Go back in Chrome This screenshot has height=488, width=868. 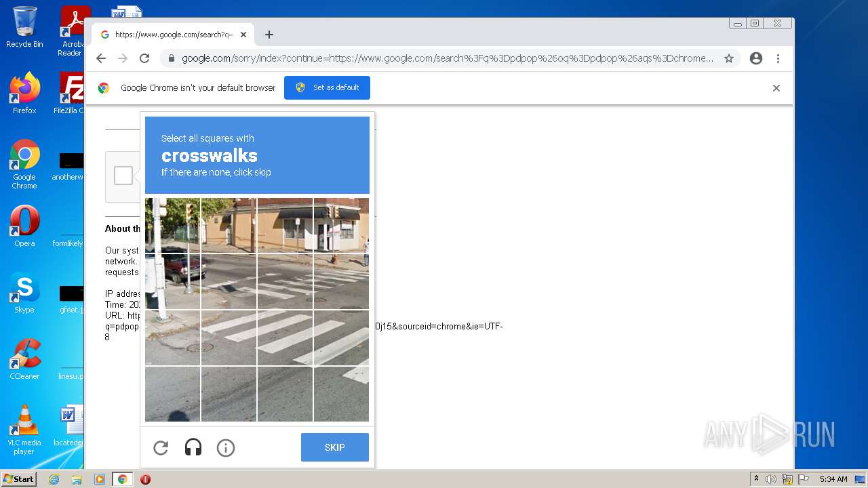coord(101,58)
